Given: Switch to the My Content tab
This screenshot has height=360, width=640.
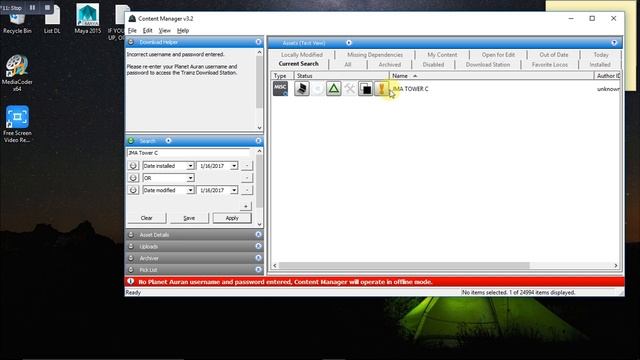Looking at the screenshot, I should (x=442, y=55).
